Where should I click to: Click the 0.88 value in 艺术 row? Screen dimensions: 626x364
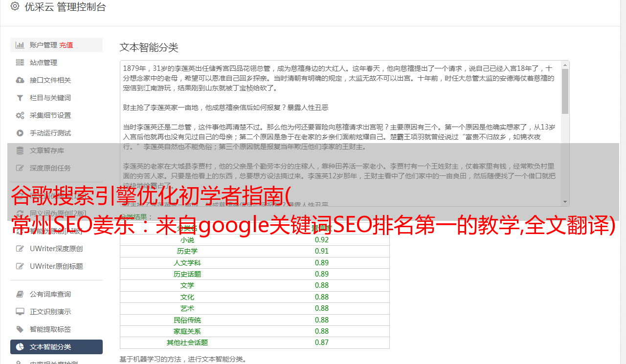click(x=322, y=308)
